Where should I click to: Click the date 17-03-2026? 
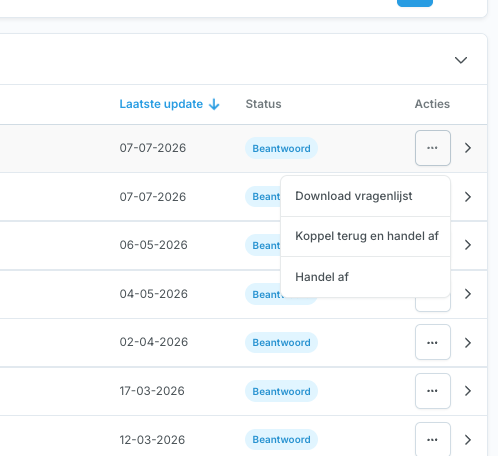click(x=152, y=391)
